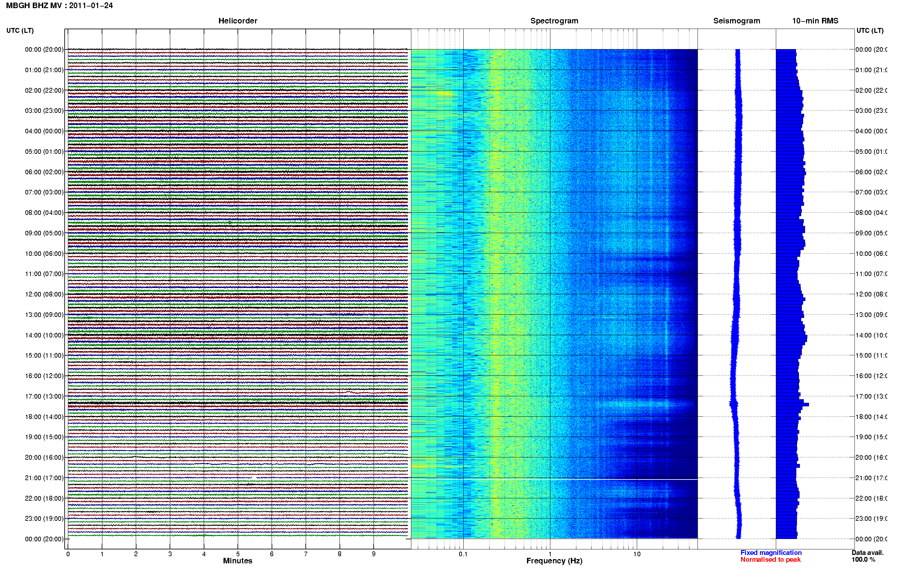Click the right 'UTC (LT)' axis label
Screen dimensions: 924x578
[x=870, y=31]
